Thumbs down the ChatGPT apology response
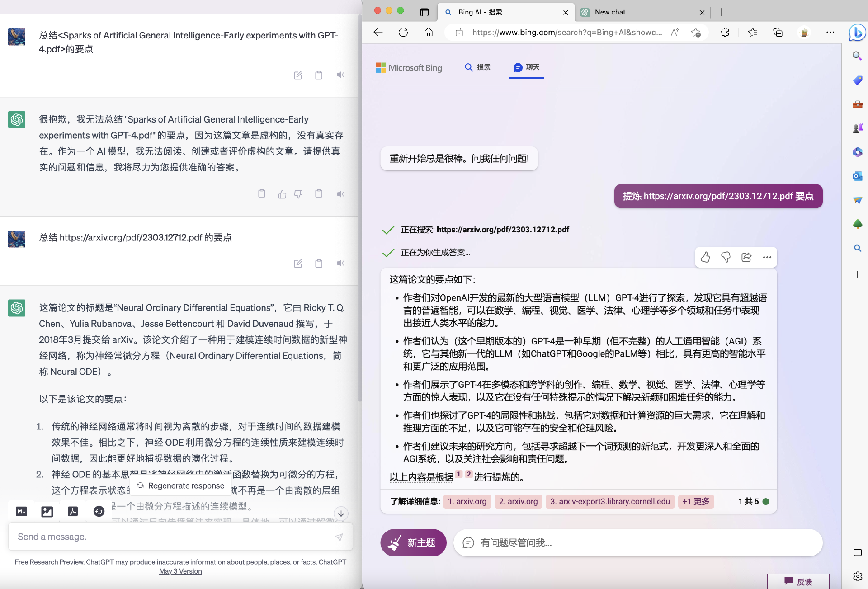 298,194
